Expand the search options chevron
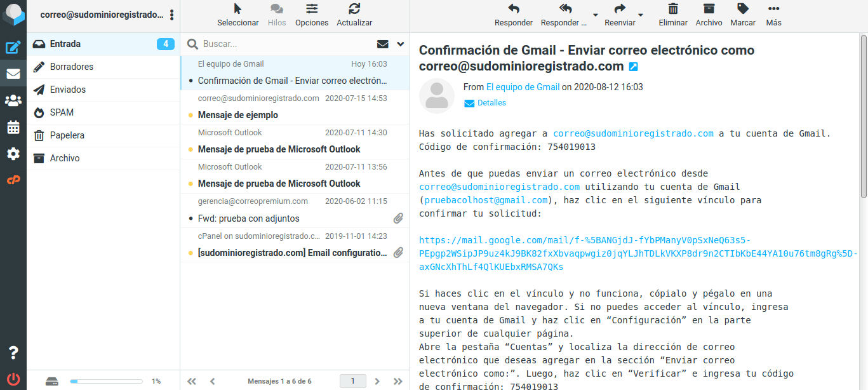 pyautogui.click(x=401, y=44)
